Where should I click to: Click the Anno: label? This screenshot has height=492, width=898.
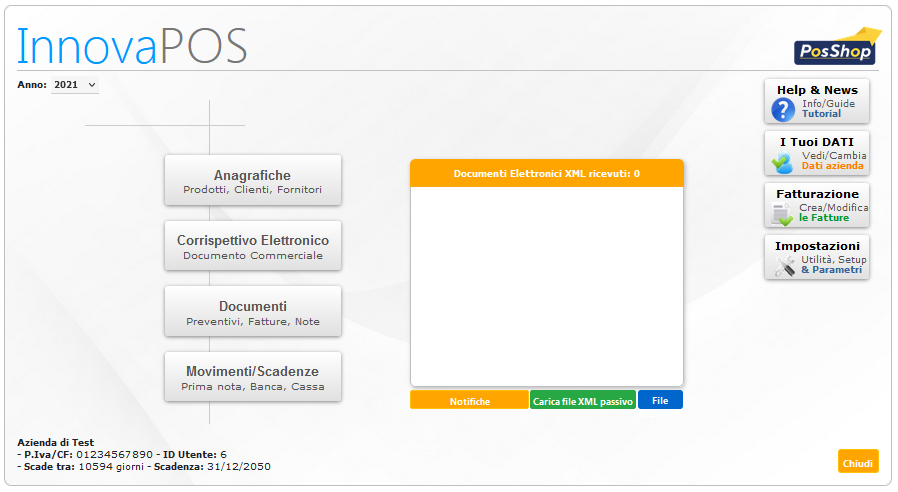pos(32,85)
